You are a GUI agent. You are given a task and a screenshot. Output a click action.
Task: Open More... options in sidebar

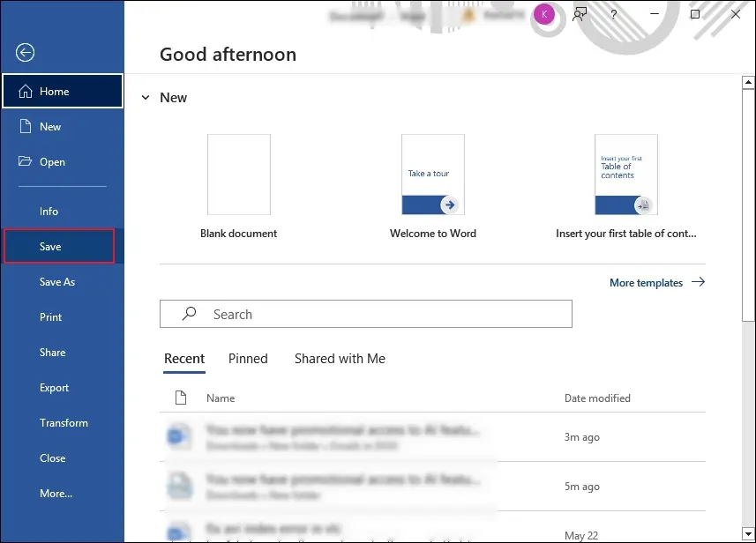pos(63,493)
